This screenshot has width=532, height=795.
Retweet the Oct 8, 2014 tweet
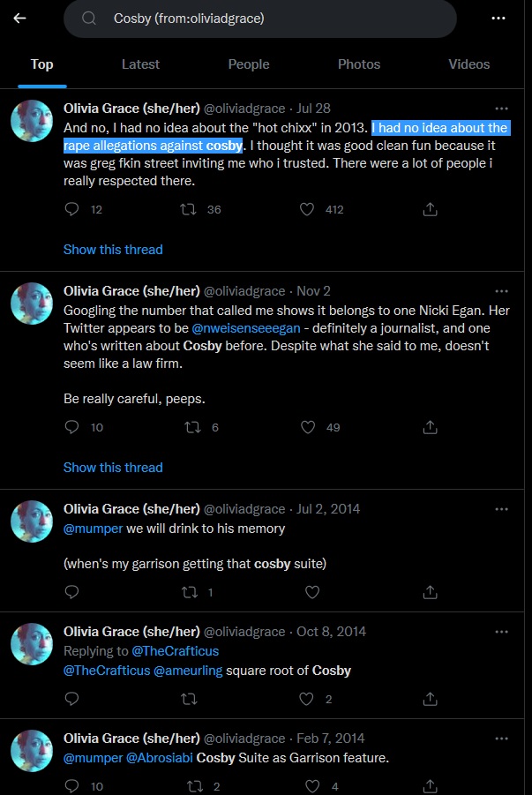[x=189, y=699]
